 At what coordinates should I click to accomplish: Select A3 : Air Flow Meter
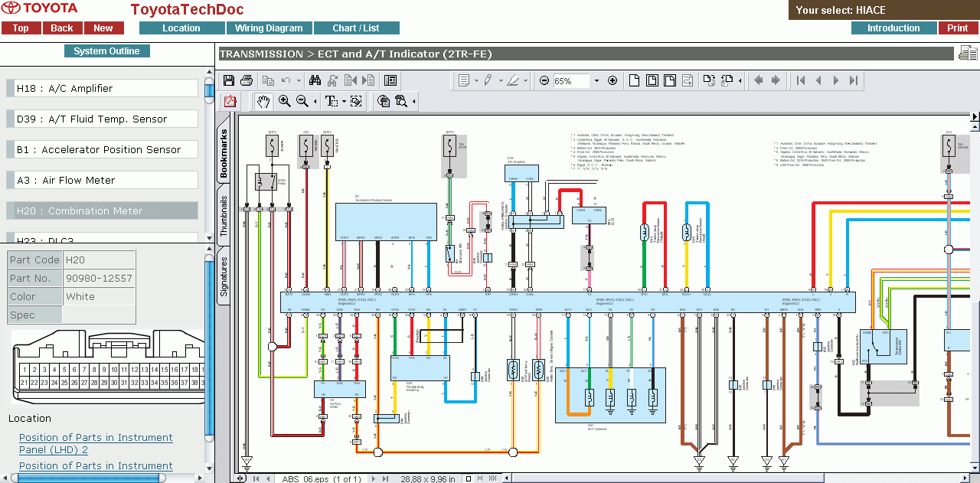[x=103, y=180]
